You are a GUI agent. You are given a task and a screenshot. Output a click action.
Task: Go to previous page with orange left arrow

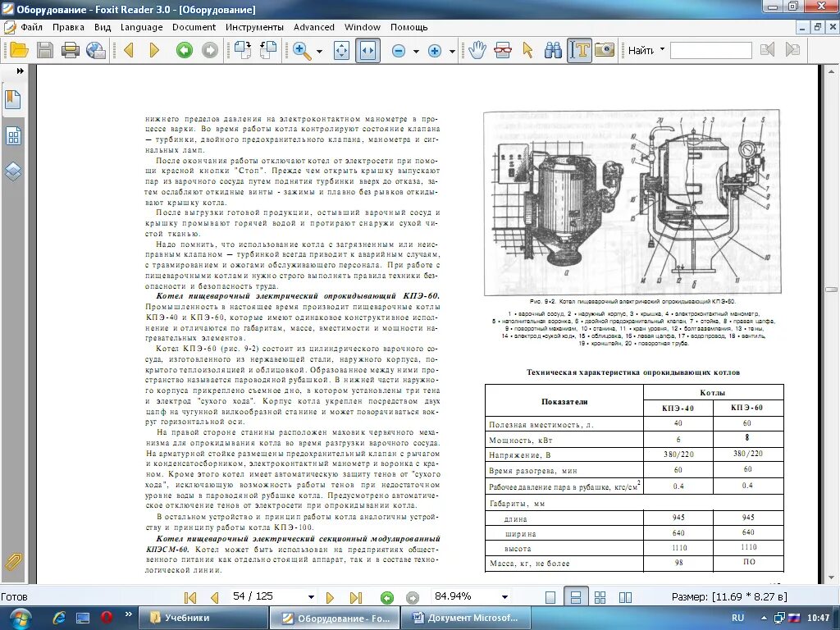[129, 50]
